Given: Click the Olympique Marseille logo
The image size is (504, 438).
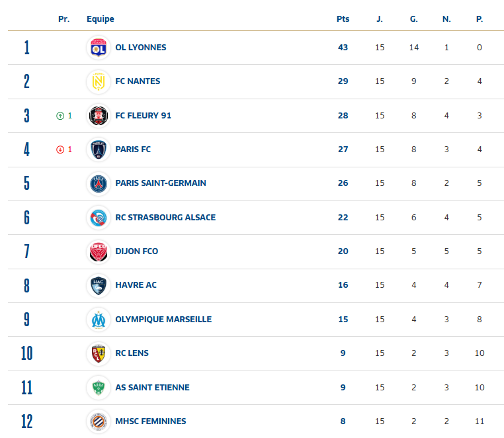Looking at the screenshot, I should [x=99, y=320].
